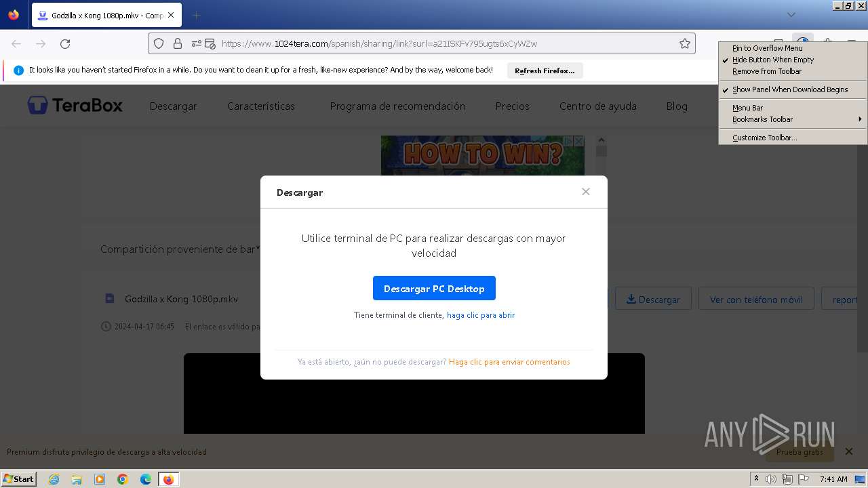Click the browser back arrow

[16, 43]
